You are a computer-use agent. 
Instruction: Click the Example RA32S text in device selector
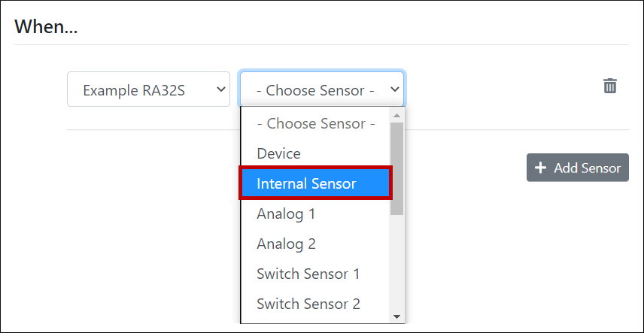[x=134, y=90]
